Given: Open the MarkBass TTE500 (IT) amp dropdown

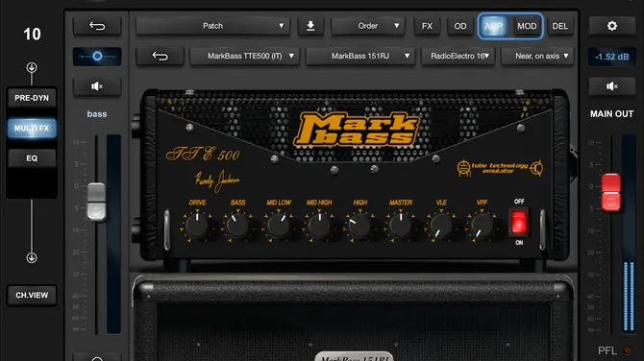Looking at the screenshot, I should click(245, 57).
